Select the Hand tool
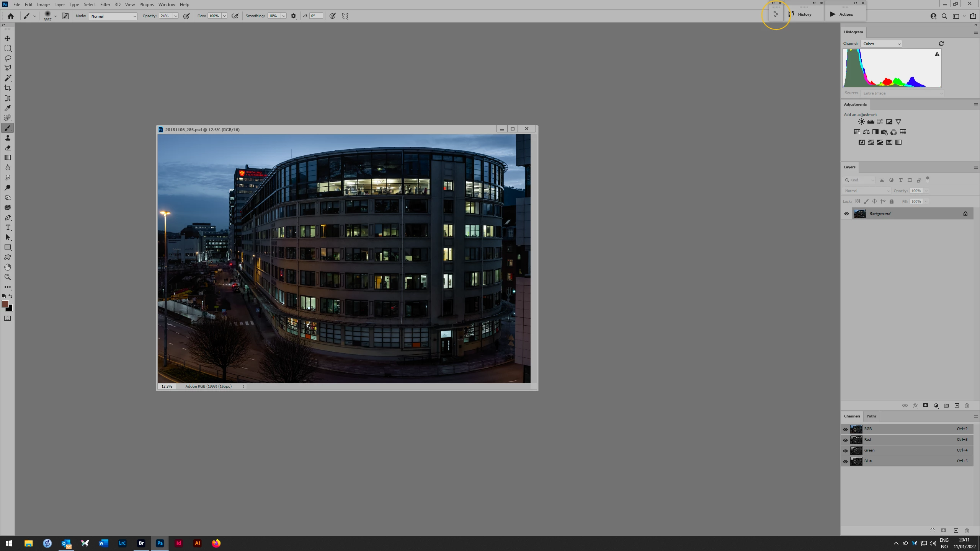The width and height of the screenshot is (980, 551). point(8,267)
